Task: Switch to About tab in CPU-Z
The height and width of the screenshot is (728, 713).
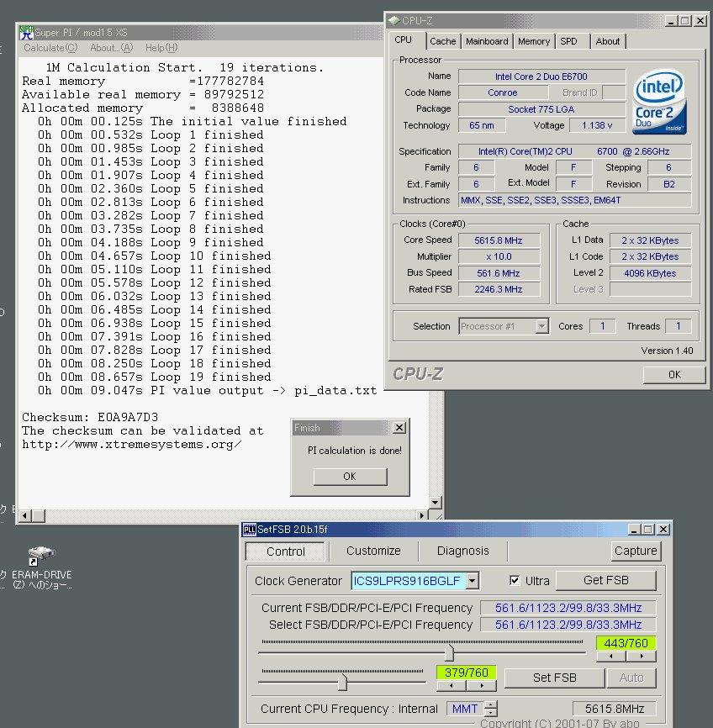Action: coord(608,41)
